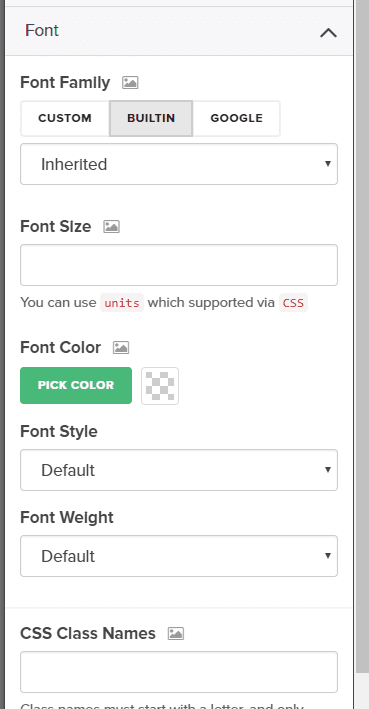This screenshot has height=709, width=369.
Task: Open the Font Weight dropdown
Action: pyautogui.click(x=179, y=556)
